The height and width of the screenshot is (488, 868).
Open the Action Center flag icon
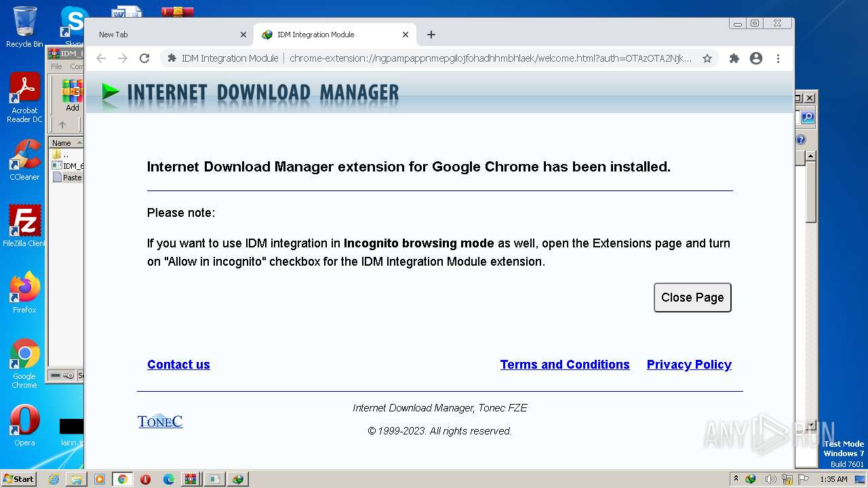804,479
